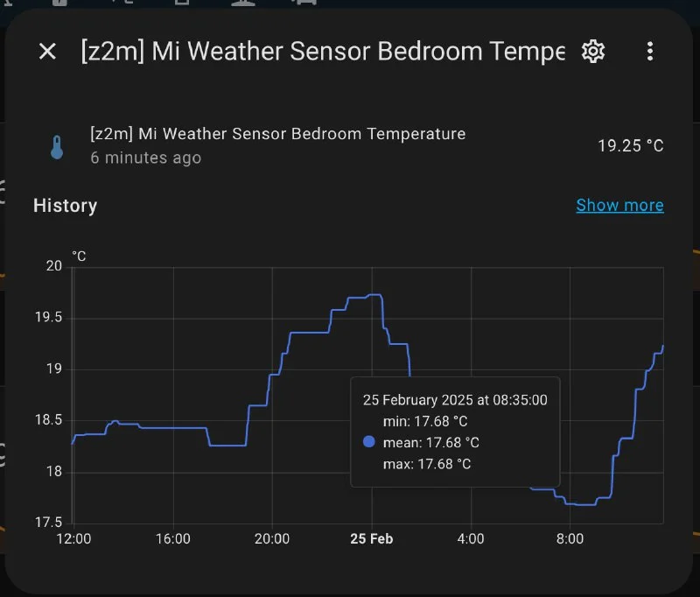Follow the Show more history link
Viewport: 700px width, 597px height.
tap(619, 206)
